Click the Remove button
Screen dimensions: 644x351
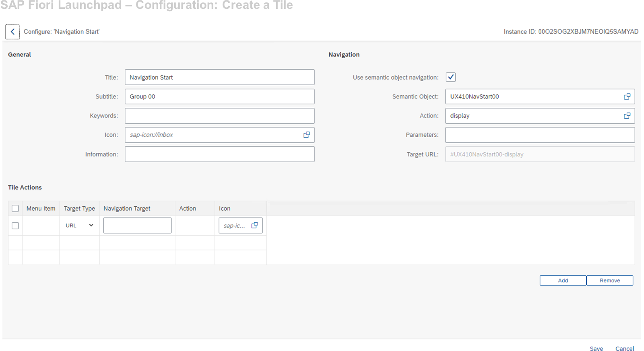[x=610, y=281]
